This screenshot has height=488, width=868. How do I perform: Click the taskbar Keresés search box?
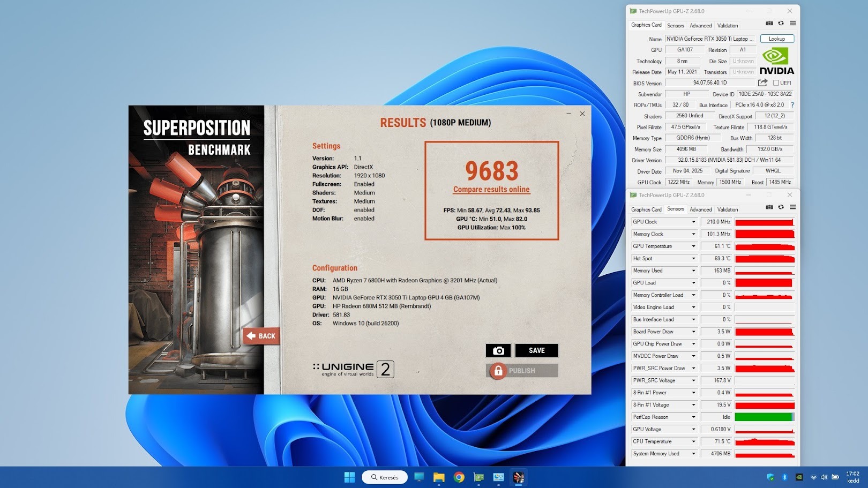(x=385, y=477)
